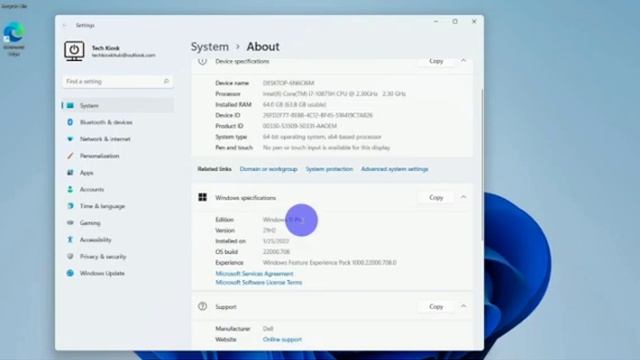Screen dimensions: 640x360
Task: Open Personalization brush icon
Action: tap(70, 156)
